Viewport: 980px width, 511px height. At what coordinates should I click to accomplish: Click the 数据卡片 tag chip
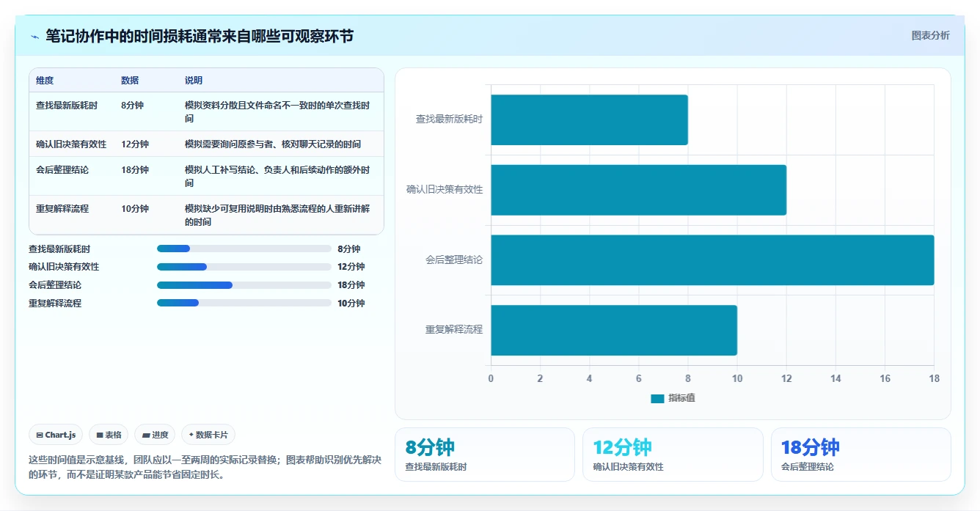click(208, 435)
